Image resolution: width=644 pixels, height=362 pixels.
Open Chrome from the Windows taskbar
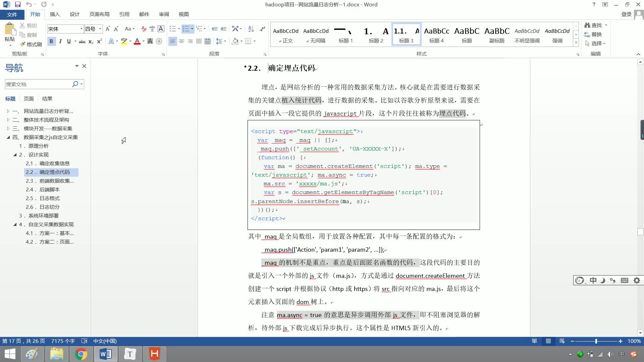[81, 354]
